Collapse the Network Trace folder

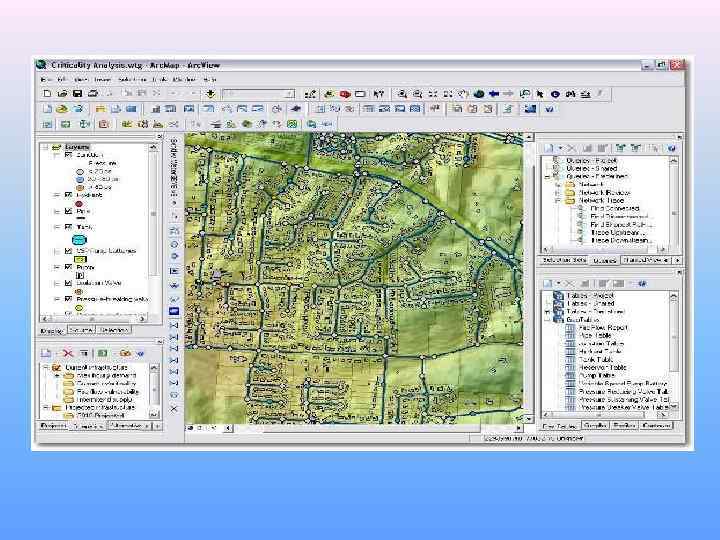coord(556,199)
